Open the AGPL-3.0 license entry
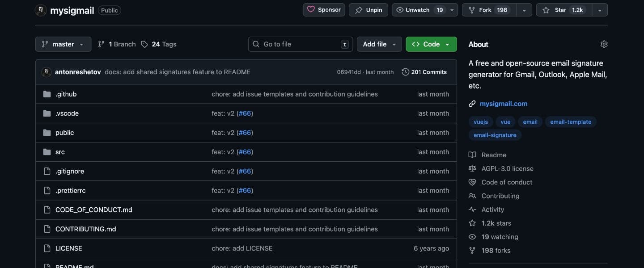 pyautogui.click(x=507, y=168)
